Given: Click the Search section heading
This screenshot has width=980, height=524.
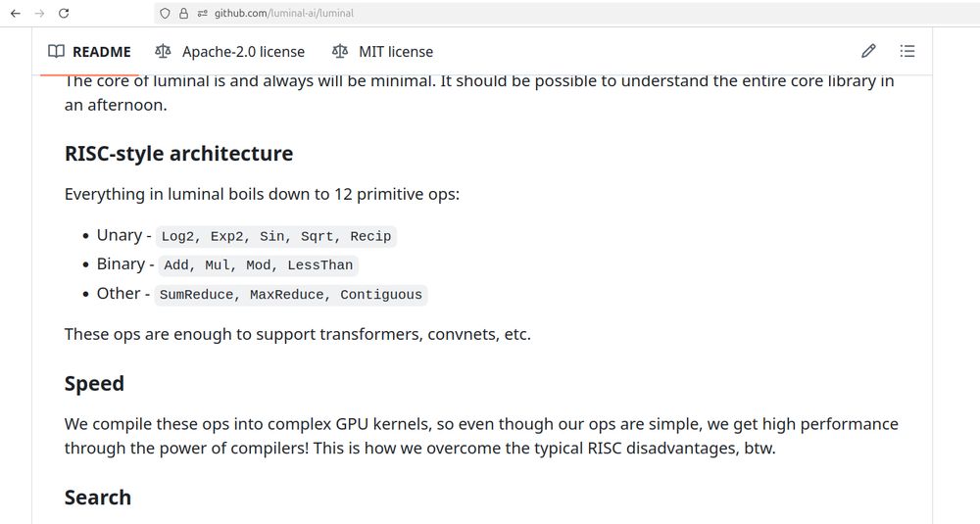Looking at the screenshot, I should click(97, 498).
